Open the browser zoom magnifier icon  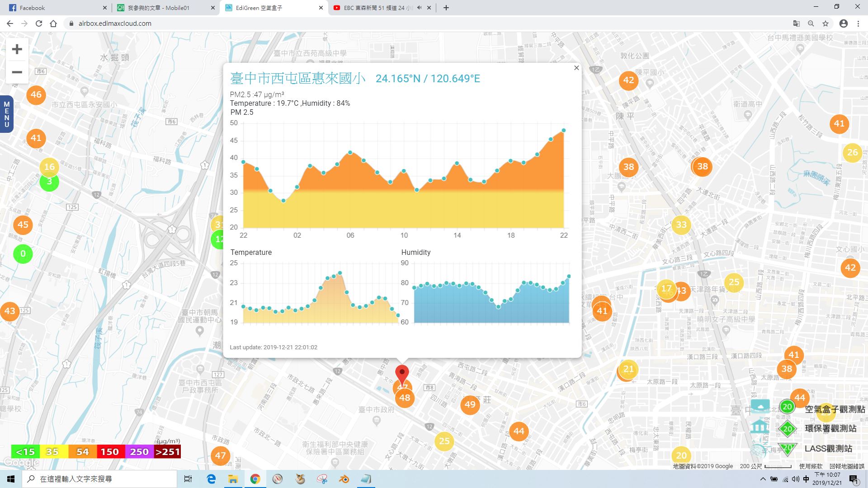[x=811, y=23]
